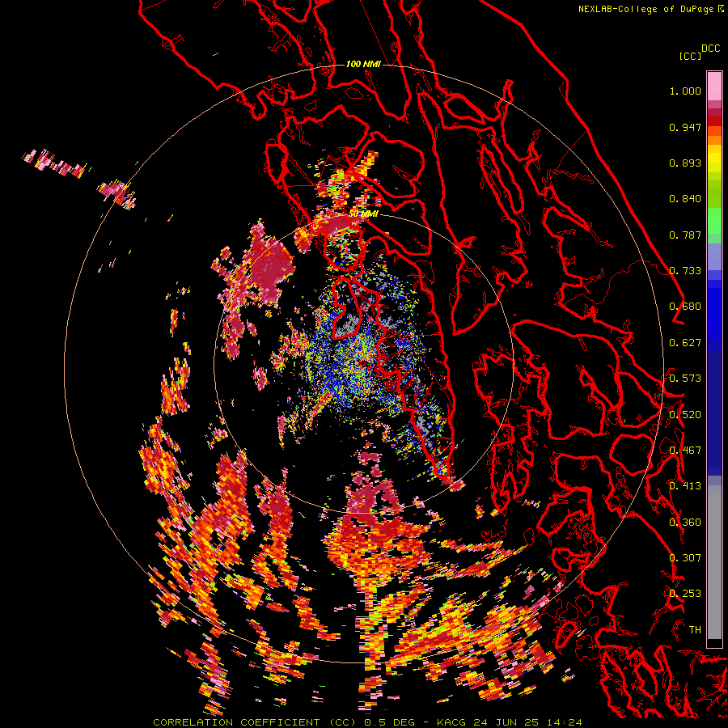Click the Correlation Coefficient caption at bottom
This screenshot has width=728, height=728.
pos(367,722)
